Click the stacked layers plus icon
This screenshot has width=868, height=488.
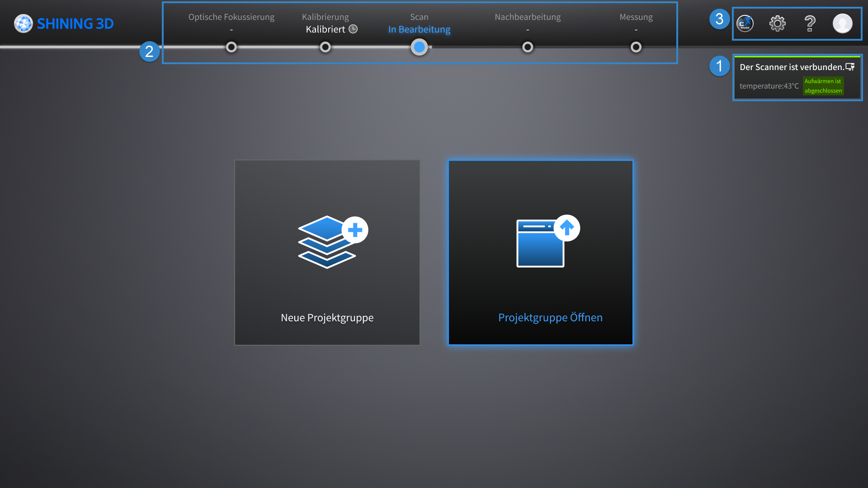pos(333,242)
